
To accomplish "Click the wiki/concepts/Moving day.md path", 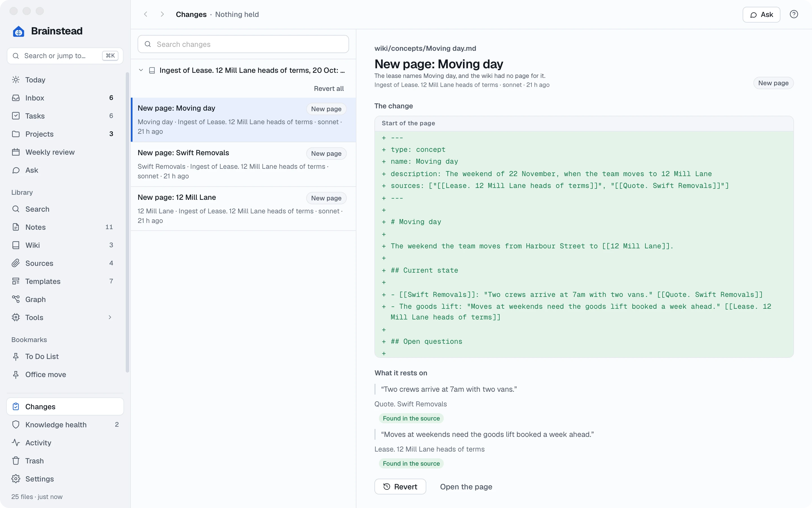I will pos(425,48).
